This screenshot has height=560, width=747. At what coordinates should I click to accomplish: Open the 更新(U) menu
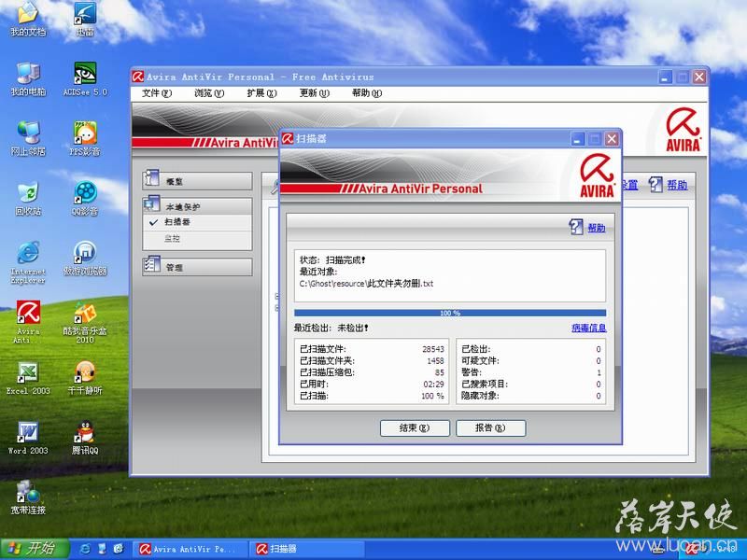pyautogui.click(x=314, y=92)
